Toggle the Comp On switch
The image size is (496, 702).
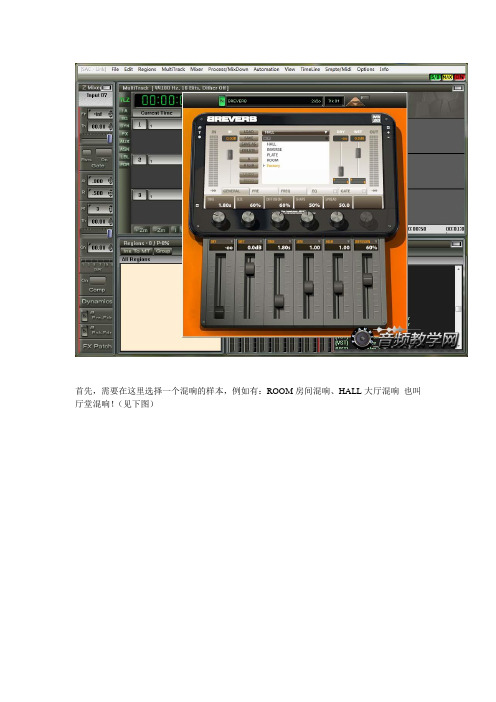[98, 281]
